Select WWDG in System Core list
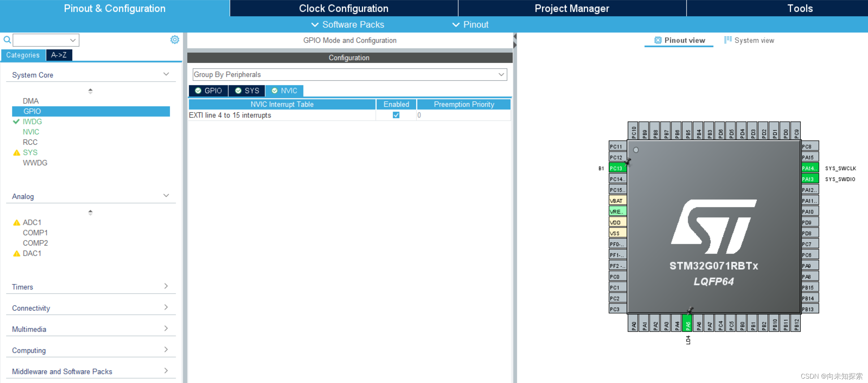The image size is (868, 383). point(35,163)
